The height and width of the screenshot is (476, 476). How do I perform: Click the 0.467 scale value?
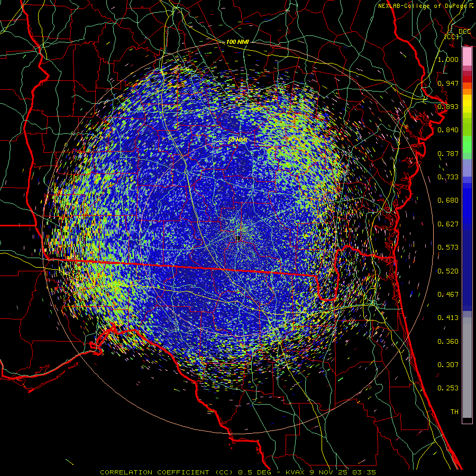(x=448, y=294)
